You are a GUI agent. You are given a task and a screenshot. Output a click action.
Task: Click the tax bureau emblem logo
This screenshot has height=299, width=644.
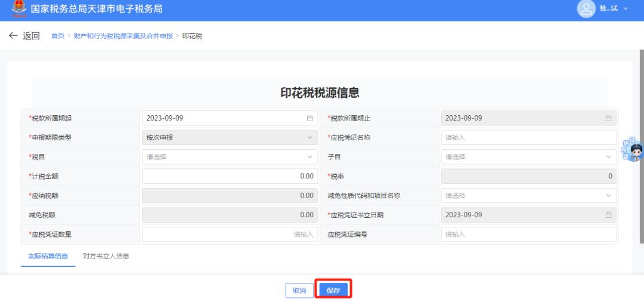11,9
